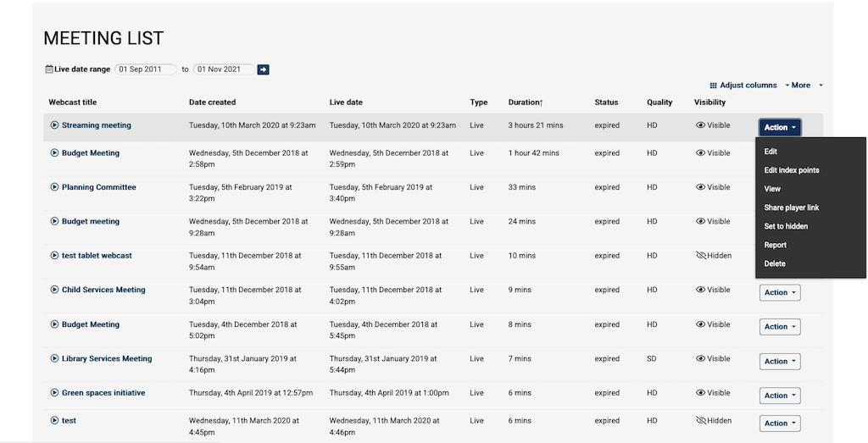
Task: Toggle Visible eye for Green spaces initiative
Action: (700, 393)
